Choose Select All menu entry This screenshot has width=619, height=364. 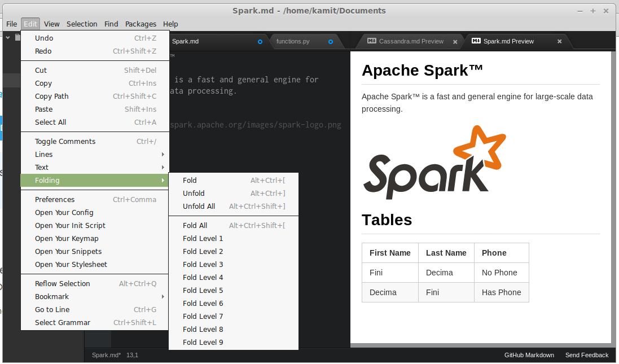(95, 122)
